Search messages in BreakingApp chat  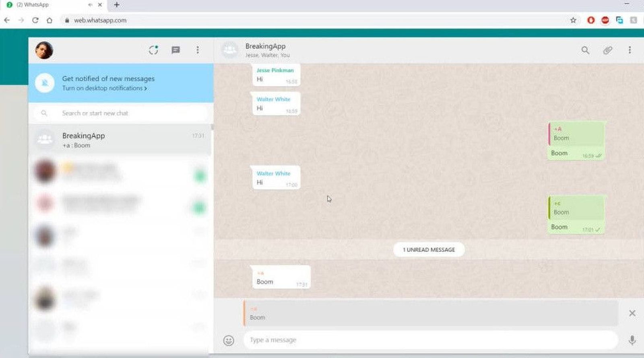pyautogui.click(x=585, y=50)
